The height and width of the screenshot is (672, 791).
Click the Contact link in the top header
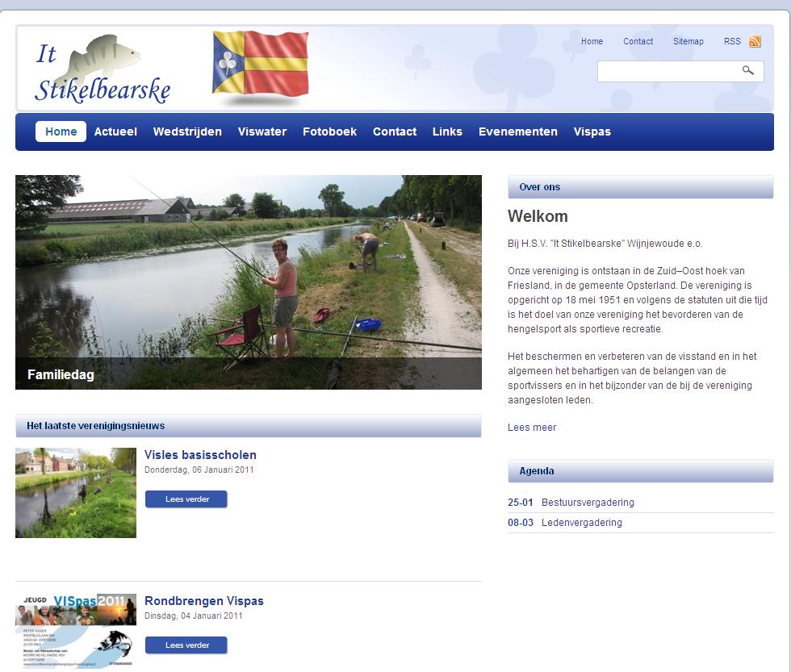click(x=638, y=42)
